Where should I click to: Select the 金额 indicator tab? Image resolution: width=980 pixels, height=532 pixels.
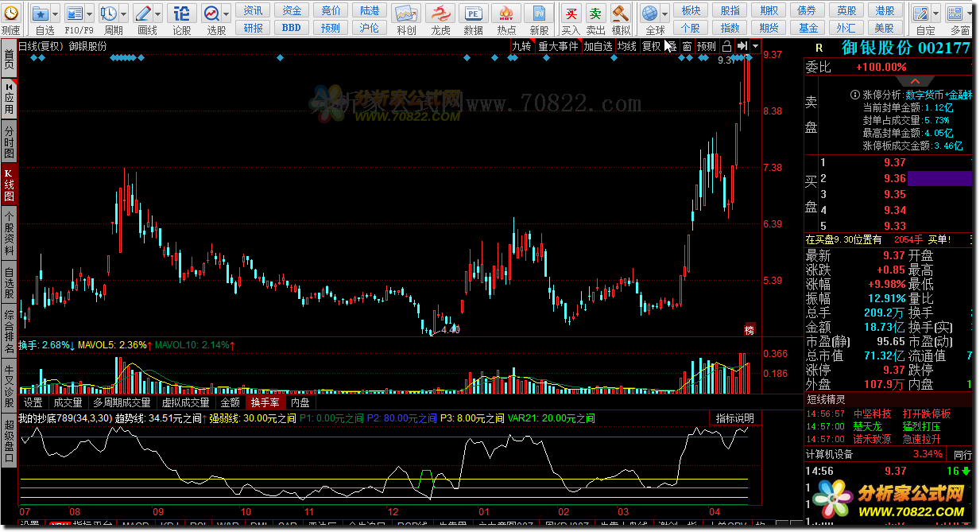[230, 402]
